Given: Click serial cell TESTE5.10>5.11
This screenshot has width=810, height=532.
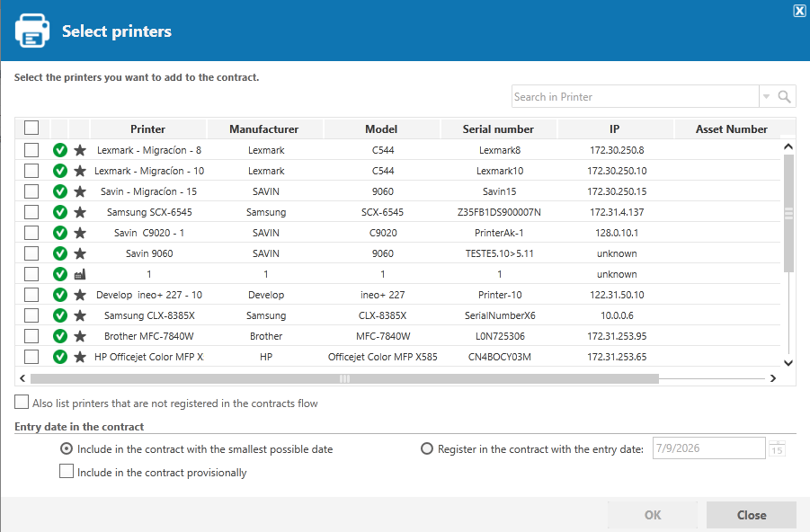Looking at the screenshot, I should [x=499, y=253].
